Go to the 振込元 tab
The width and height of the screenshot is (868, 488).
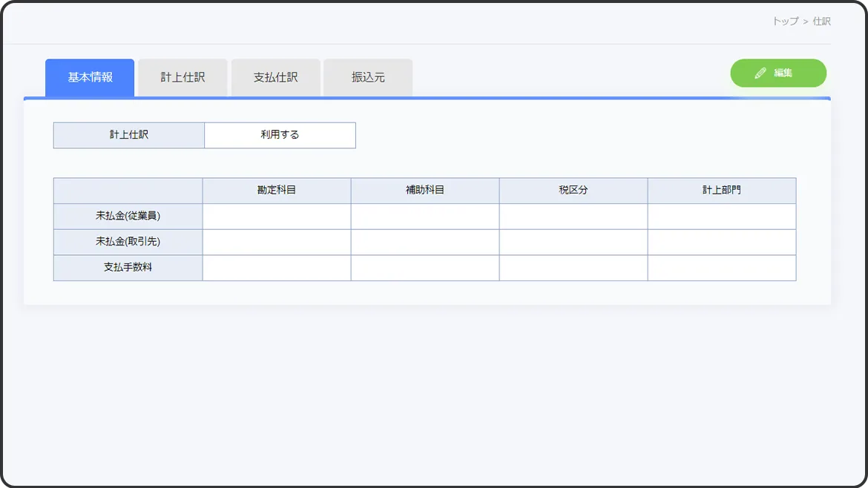368,77
